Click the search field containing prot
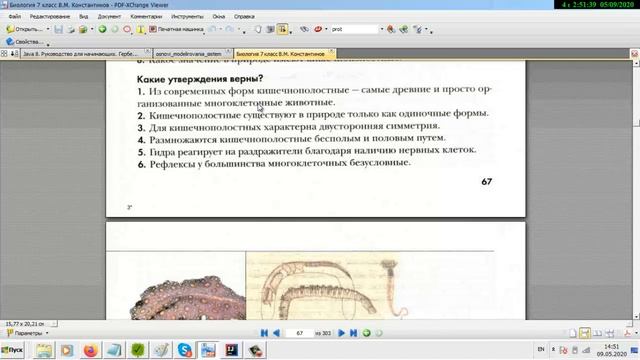This screenshot has width=640, height=360. pos(354,29)
